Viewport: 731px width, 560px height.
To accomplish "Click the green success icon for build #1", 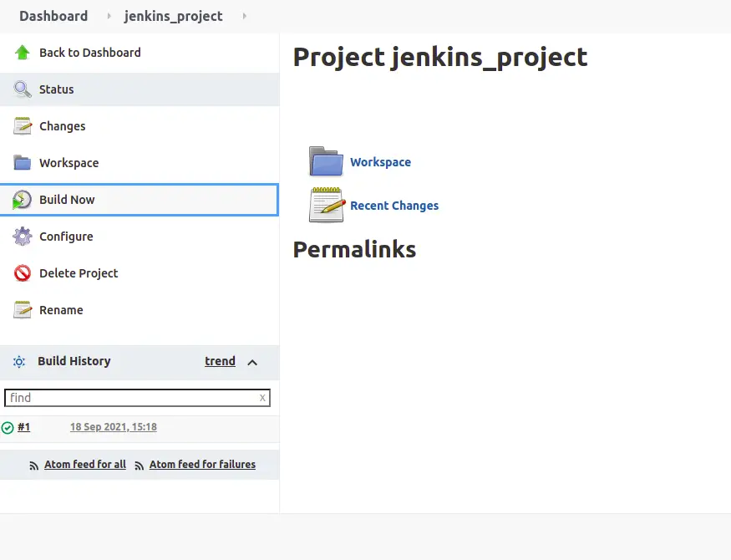I will [8, 428].
